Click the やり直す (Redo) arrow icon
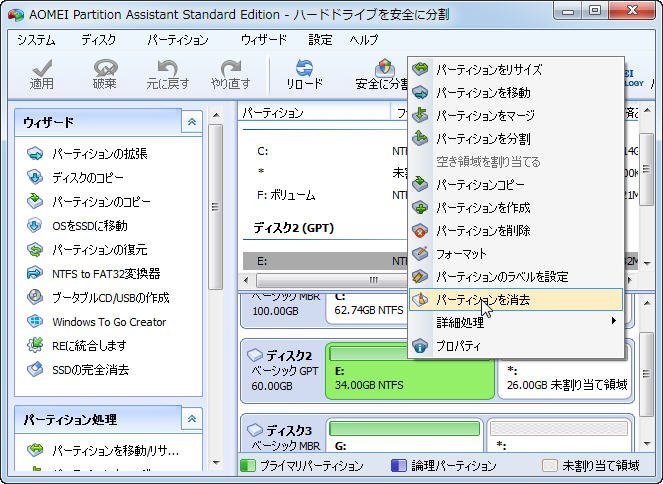The height and width of the screenshot is (484, 663). click(230, 68)
